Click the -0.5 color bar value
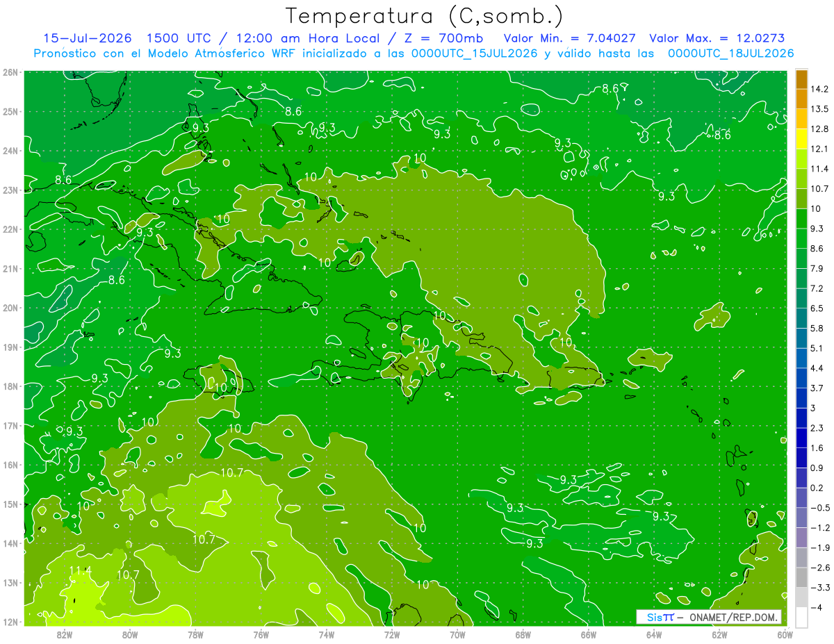The height and width of the screenshot is (644, 834). pyautogui.click(x=819, y=508)
